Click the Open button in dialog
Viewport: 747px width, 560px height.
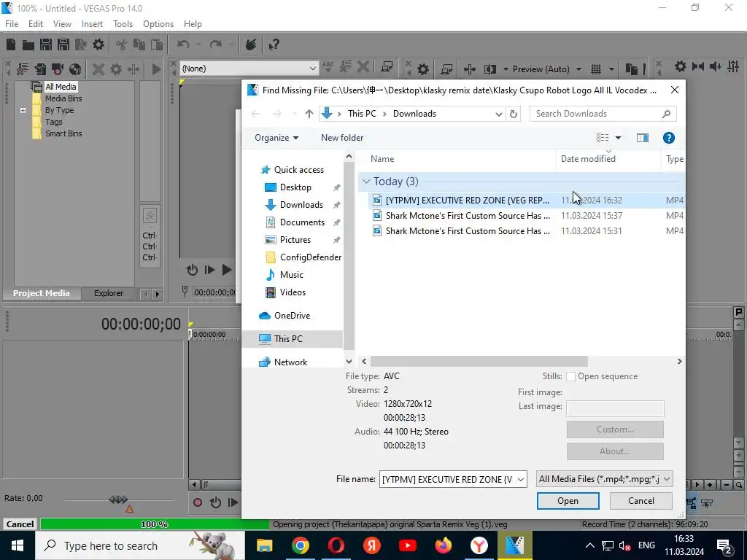[568, 501]
